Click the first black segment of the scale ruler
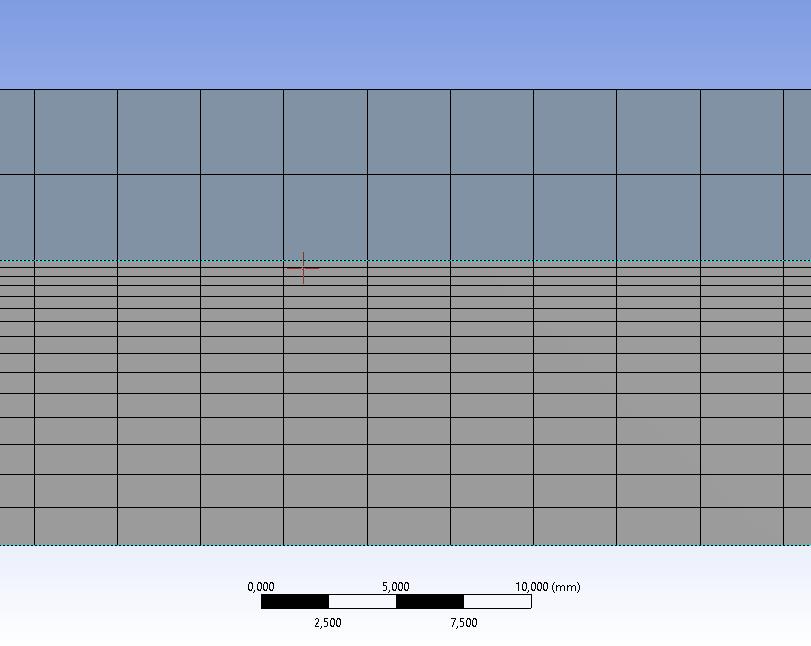 click(x=295, y=602)
